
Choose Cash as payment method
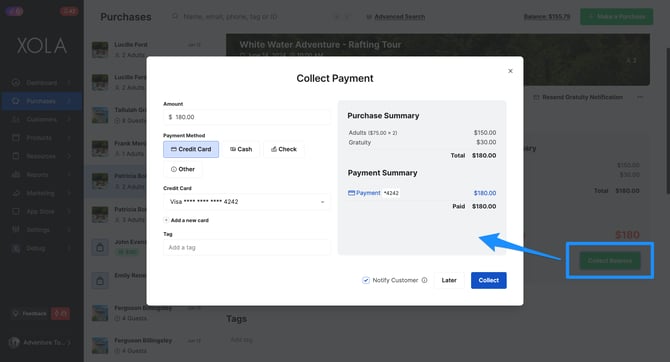[x=241, y=149]
